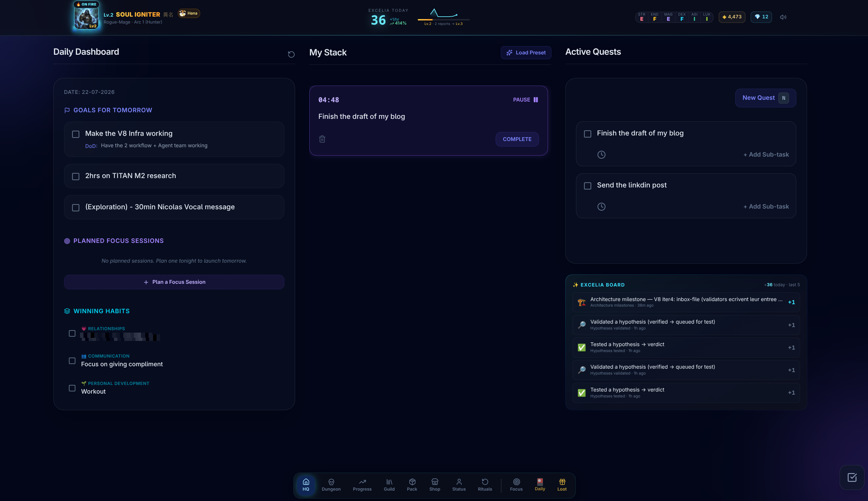868x501 pixels.
Task: Click the LUK stat rank
Action: tap(707, 17)
